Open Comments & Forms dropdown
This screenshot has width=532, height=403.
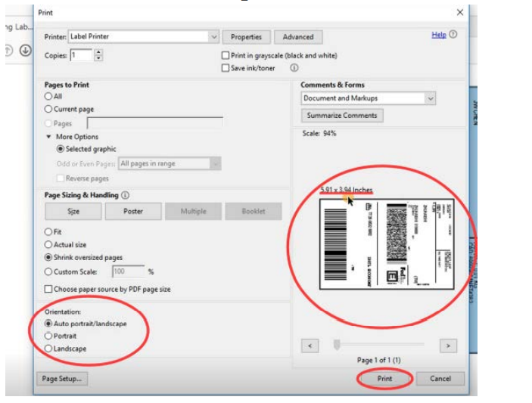pyautogui.click(x=430, y=98)
